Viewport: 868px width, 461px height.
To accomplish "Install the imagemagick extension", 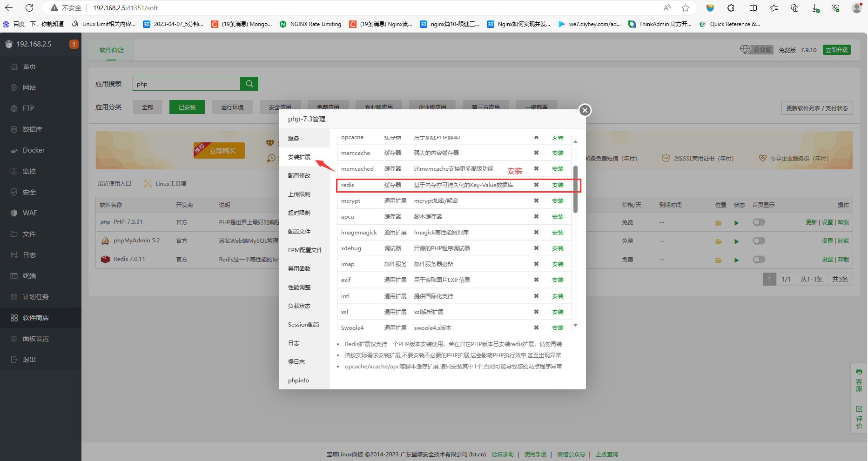I will (558, 233).
